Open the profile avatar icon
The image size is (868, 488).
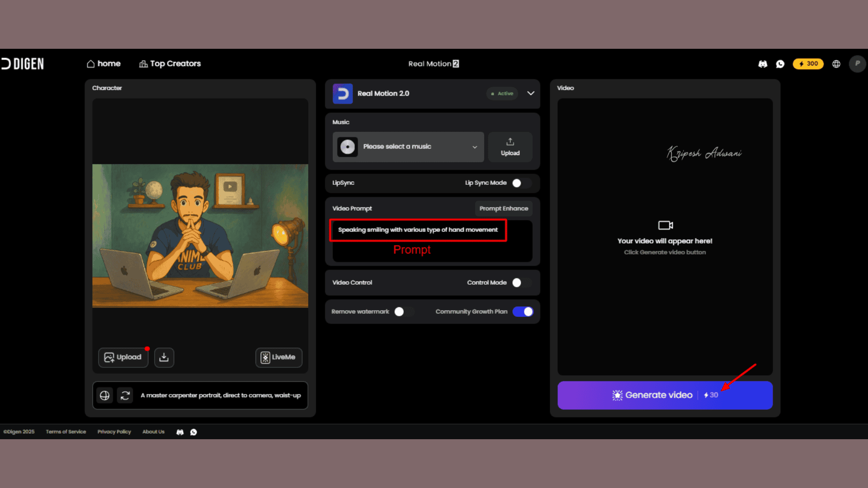857,64
